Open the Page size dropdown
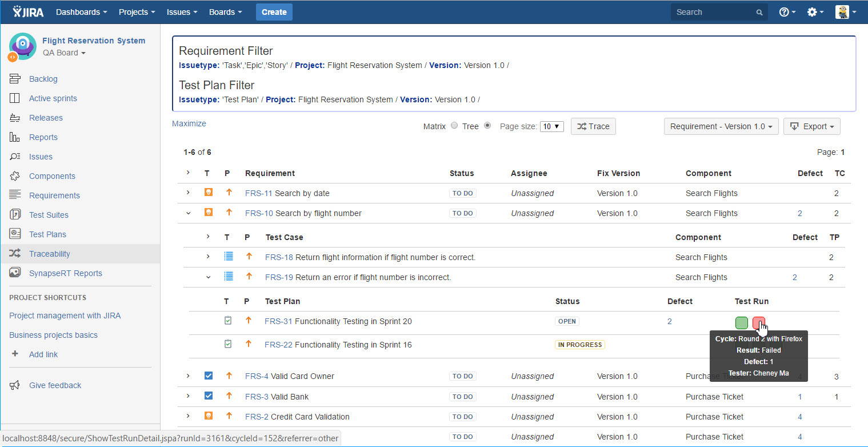 [x=551, y=126]
